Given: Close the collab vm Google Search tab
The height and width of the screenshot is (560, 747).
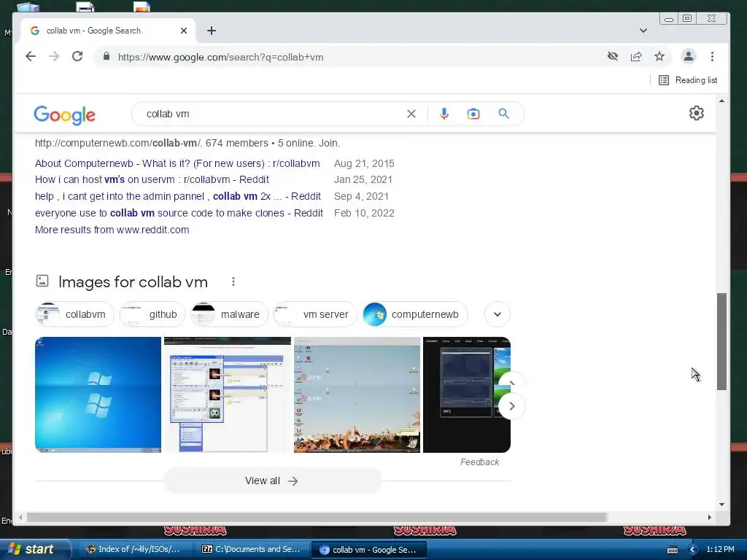Looking at the screenshot, I should click(184, 31).
